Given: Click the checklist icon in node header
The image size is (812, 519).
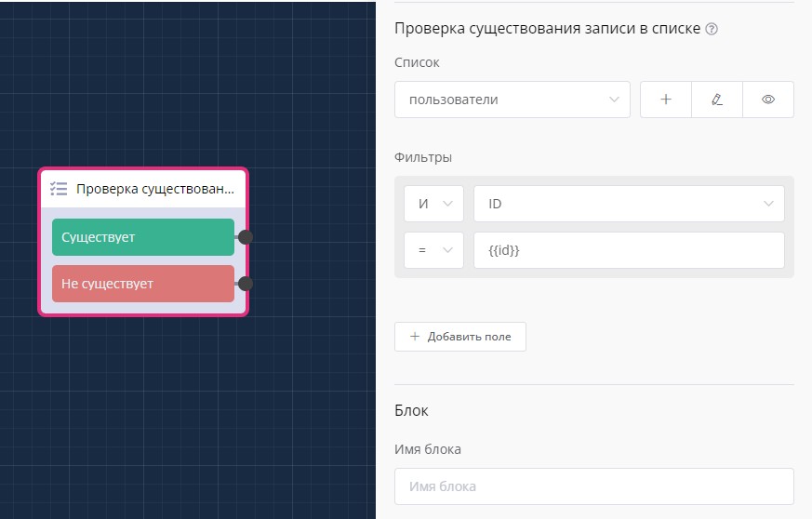Looking at the screenshot, I should coord(59,189).
